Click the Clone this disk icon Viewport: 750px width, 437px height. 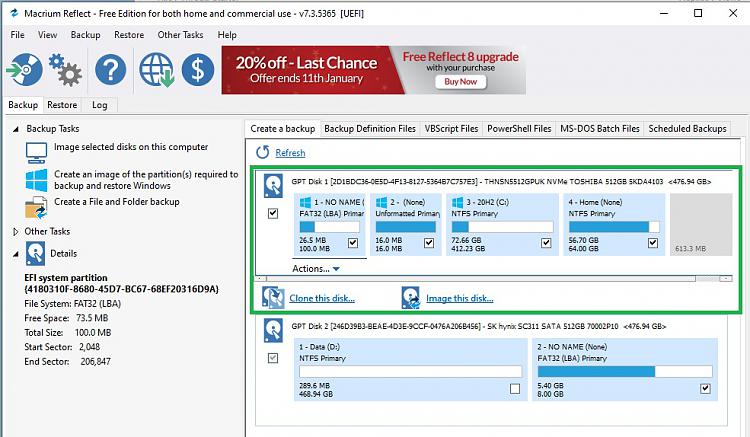click(x=274, y=297)
